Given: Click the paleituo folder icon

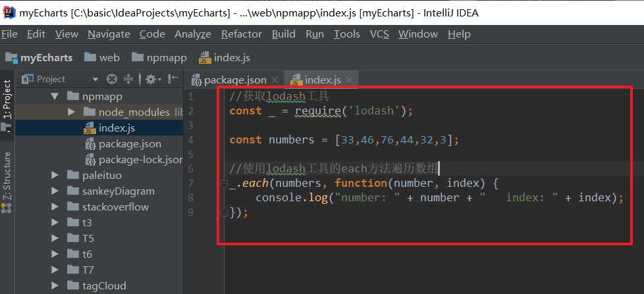Looking at the screenshot, I should coord(72,176).
